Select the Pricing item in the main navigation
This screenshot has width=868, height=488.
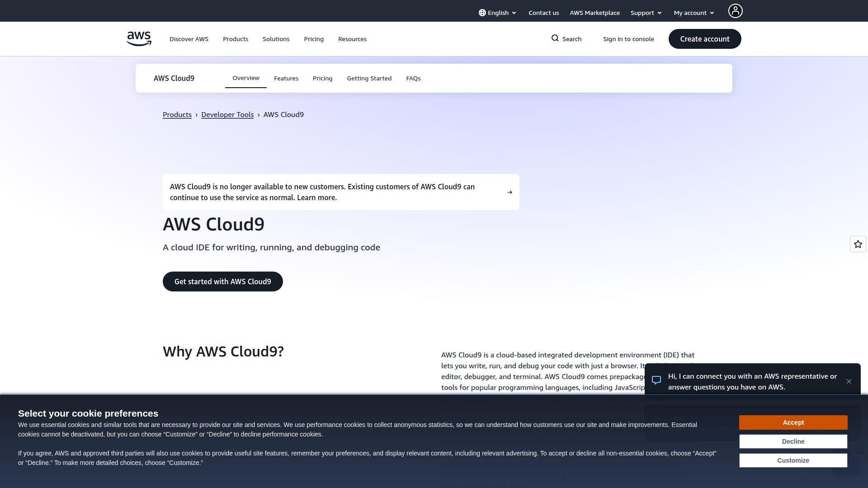tap(313, 39)
